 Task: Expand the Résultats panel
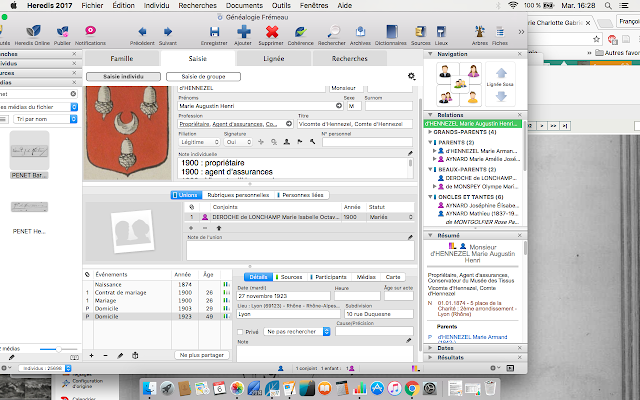tap(430, 358)
